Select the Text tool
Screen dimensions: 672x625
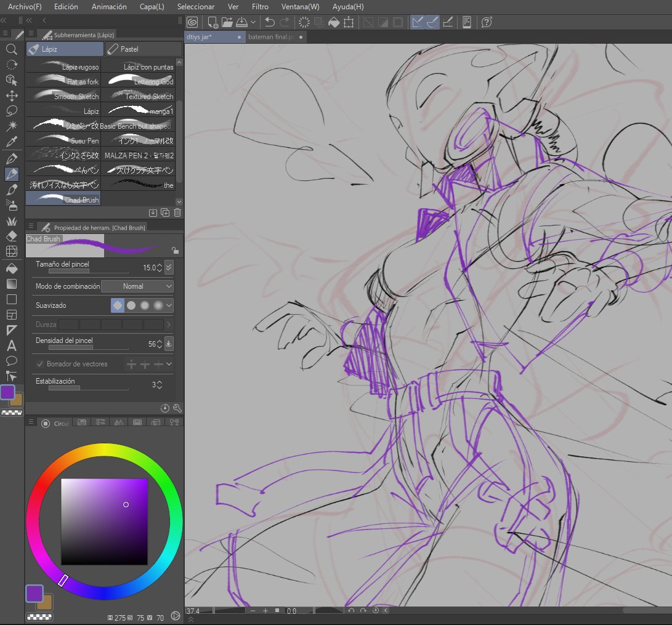tap(12, 345)
